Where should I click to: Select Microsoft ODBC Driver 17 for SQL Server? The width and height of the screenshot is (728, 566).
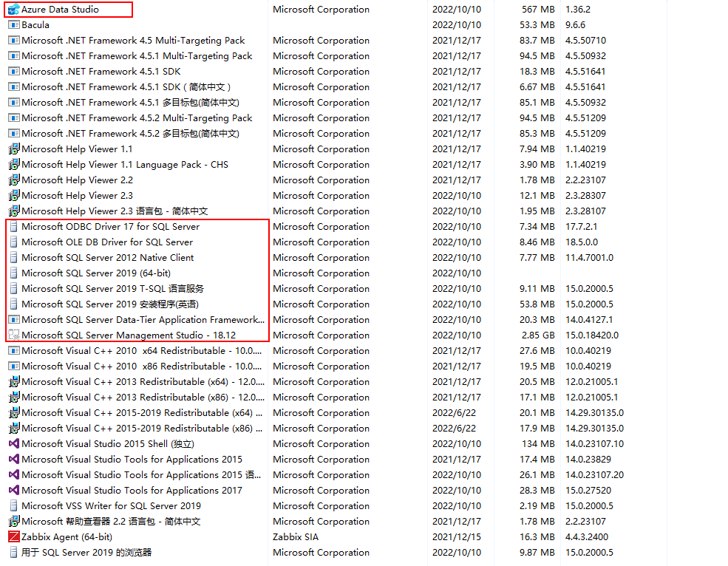tap(111, 227)
